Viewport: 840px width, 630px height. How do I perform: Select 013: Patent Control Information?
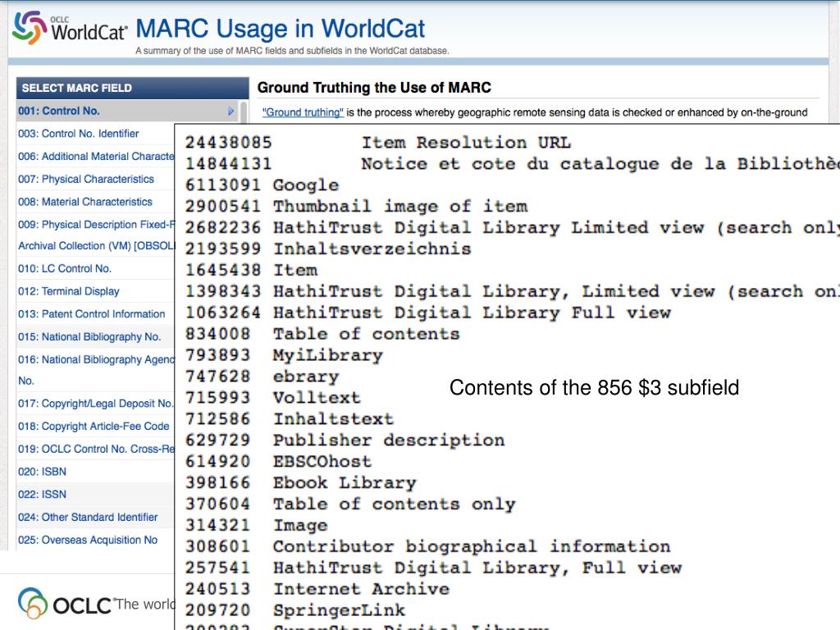click(91, 314)
